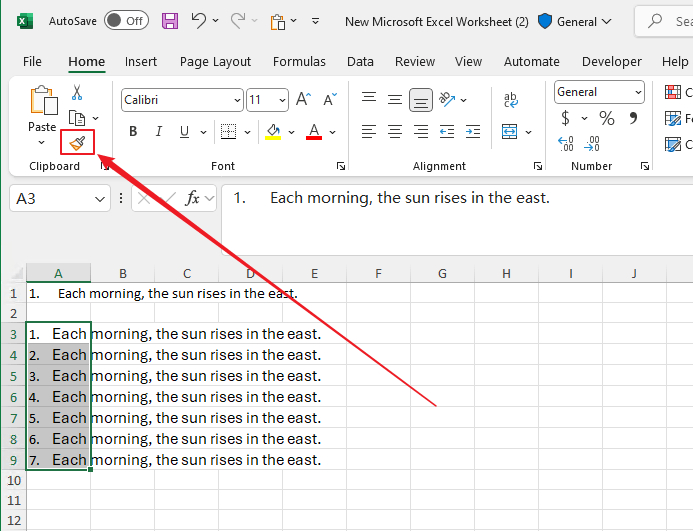Click the Percent Style icon
This screenshot has width=693, height=531.
(606, 118)
